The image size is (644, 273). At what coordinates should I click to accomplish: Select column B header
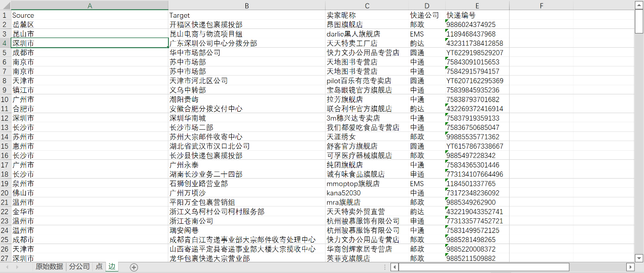coord(247,5)
